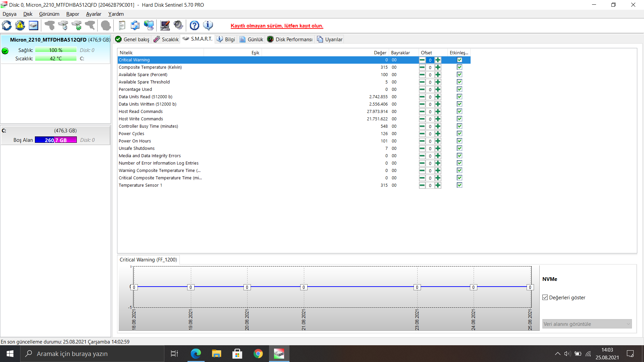Image resolution: width=644 pixels, height=362 pixels.
Task: Click the unregistered version registration link
Action: click(277, 26)
